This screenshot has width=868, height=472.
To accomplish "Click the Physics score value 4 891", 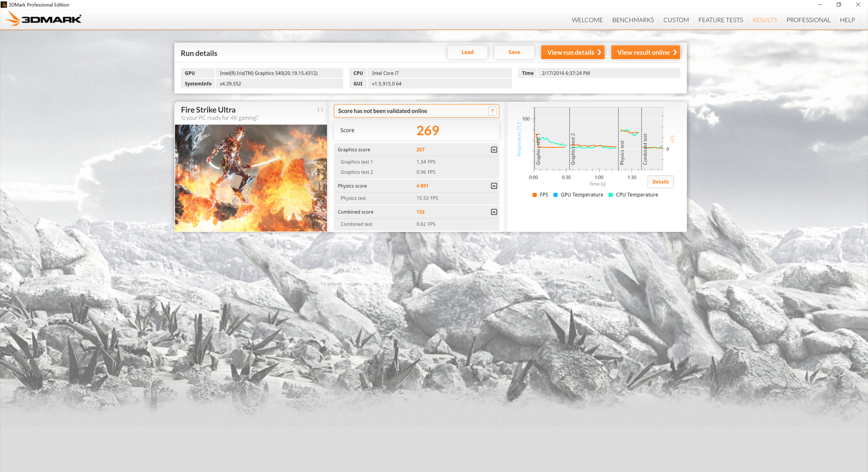I will [422, 186].
